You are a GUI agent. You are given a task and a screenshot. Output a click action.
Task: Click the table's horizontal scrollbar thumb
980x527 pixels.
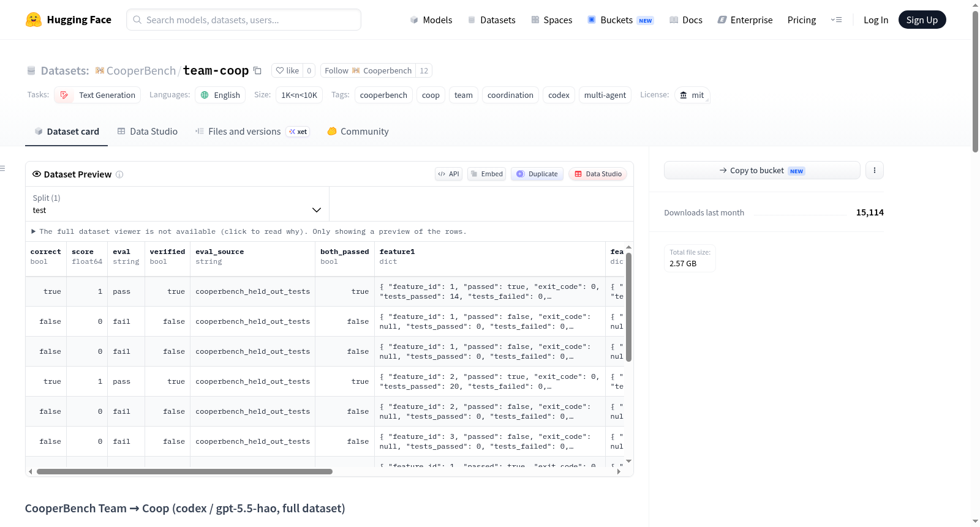(184, 472)
